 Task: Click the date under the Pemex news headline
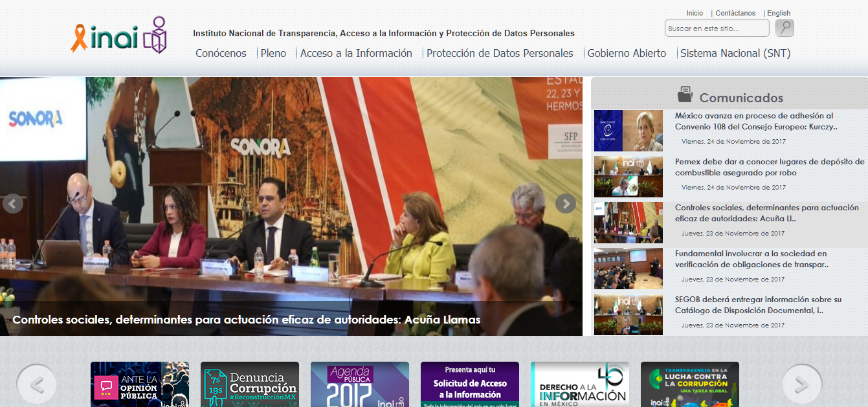[x=733, y=188]
